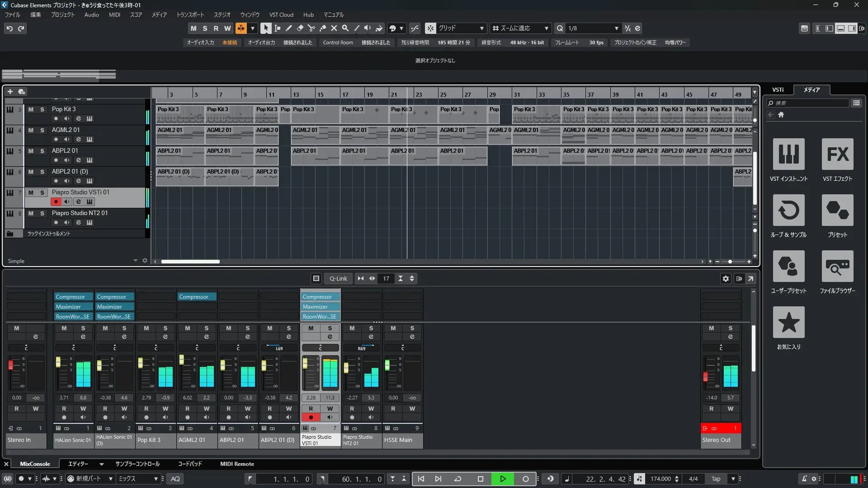
Task: Click the Q-Link button
Action: coord(338,279)
